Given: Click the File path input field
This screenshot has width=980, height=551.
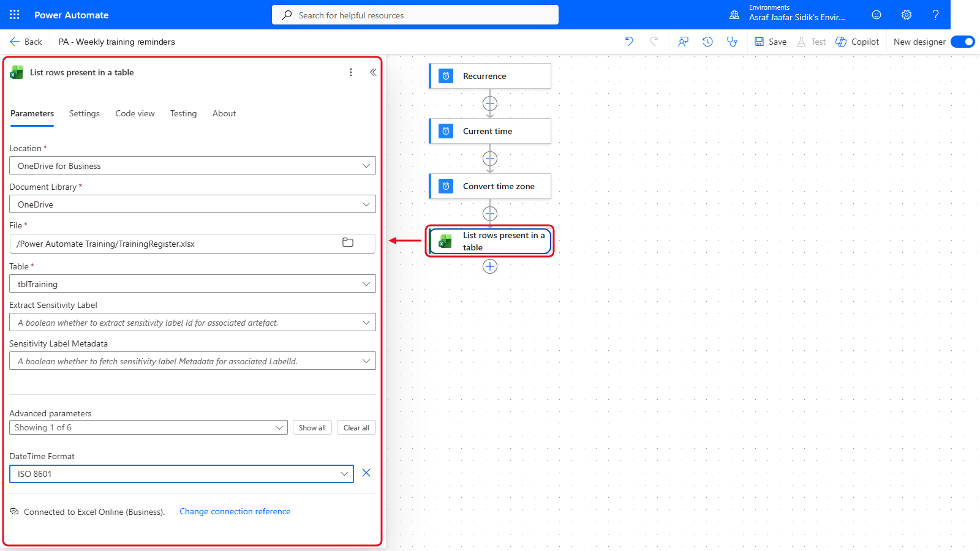Looking at the screenshot, I should click(x=192, y=244).
